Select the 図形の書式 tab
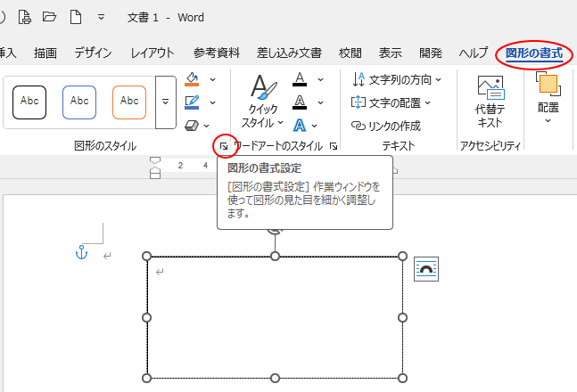Viewport: 577px width, 392px height. click(534, 53)
